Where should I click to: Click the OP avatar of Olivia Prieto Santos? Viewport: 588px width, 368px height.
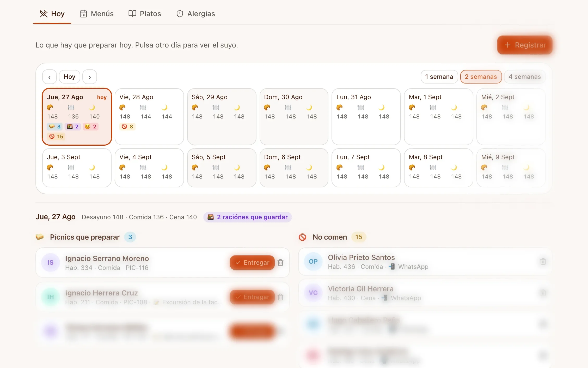313,262
